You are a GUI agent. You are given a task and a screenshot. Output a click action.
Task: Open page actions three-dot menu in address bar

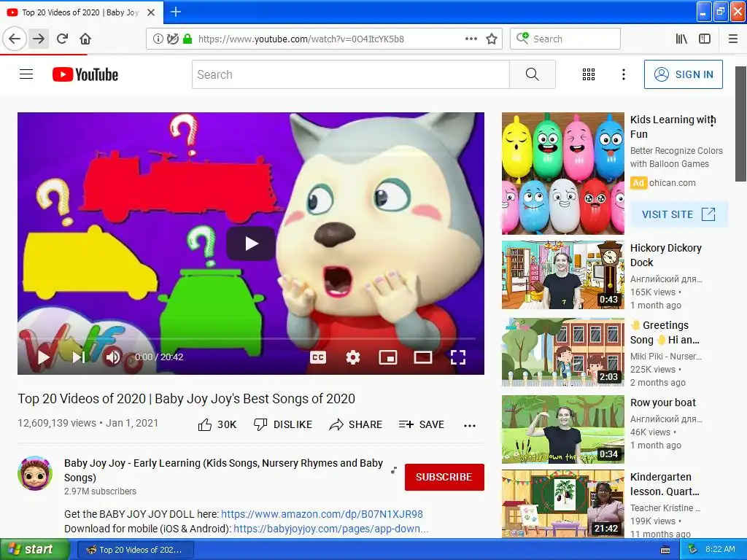[471, 39]
